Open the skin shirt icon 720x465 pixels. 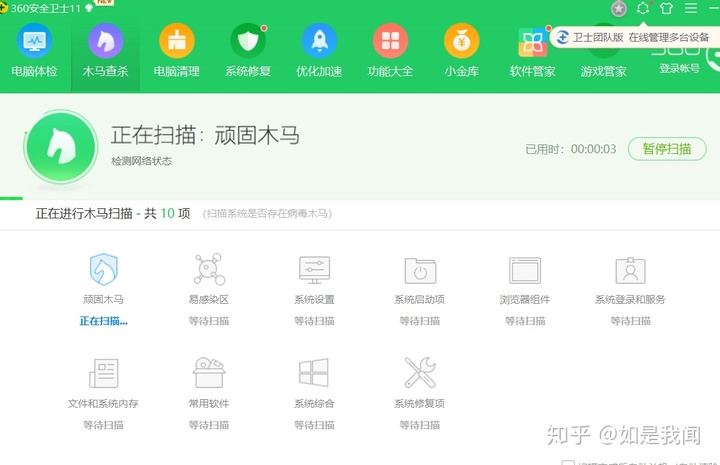[x=666, y=8]
